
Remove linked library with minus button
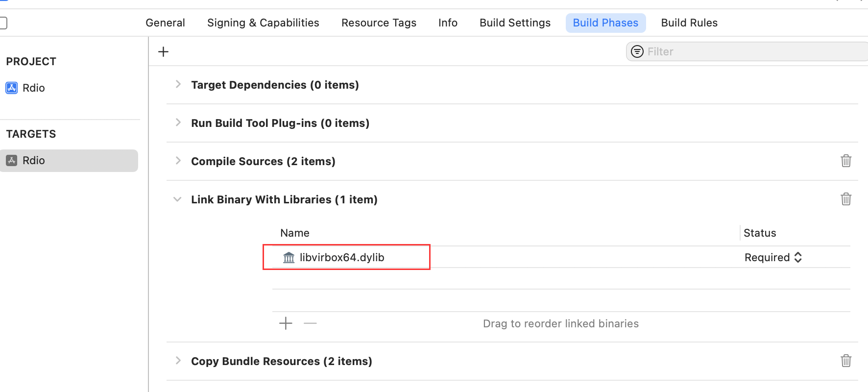310,323
